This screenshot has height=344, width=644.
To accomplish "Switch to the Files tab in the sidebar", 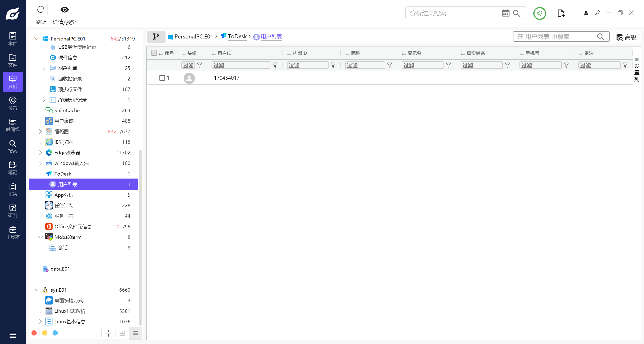I will (x=13, y=61).
